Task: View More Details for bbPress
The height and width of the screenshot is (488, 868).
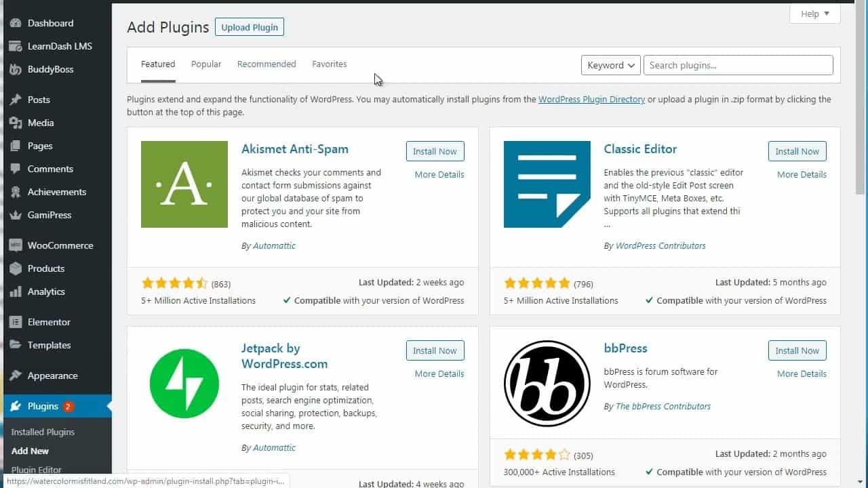Action: coord(802,373)
